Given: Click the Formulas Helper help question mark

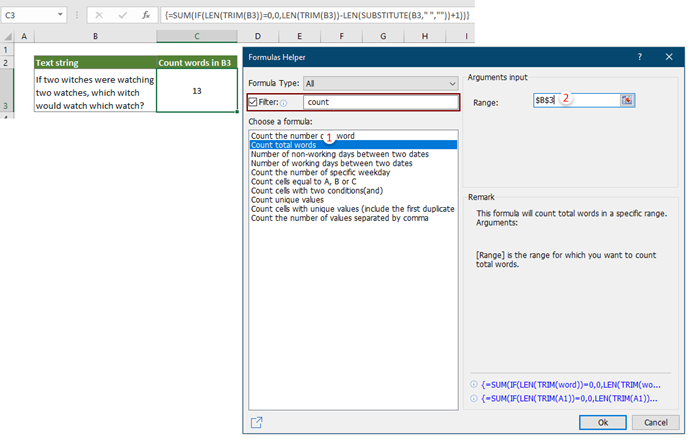Looking at the screenshot, I should tap(640, 57).
